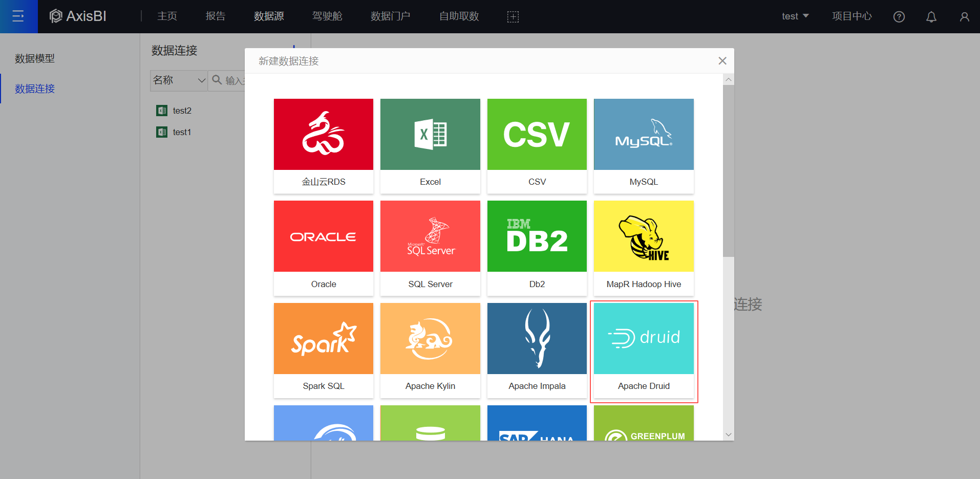
Task: Click the Excel icon beside test1
Action: coord(162,132)
